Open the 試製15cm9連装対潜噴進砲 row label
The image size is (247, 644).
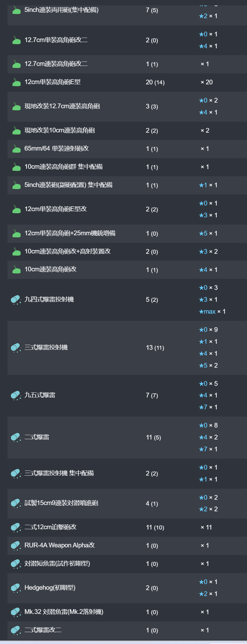pos(61,503)
